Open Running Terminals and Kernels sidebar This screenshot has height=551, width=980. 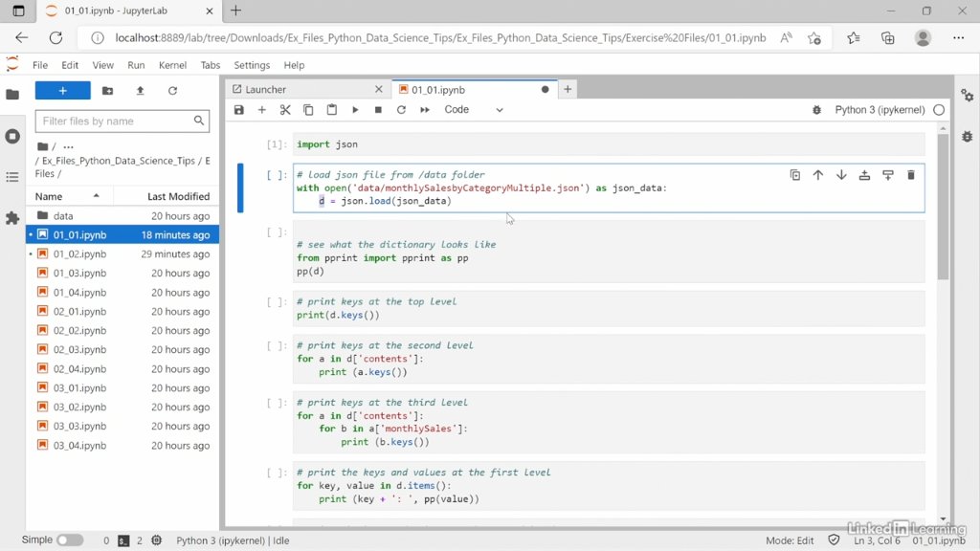pos(12,136)
